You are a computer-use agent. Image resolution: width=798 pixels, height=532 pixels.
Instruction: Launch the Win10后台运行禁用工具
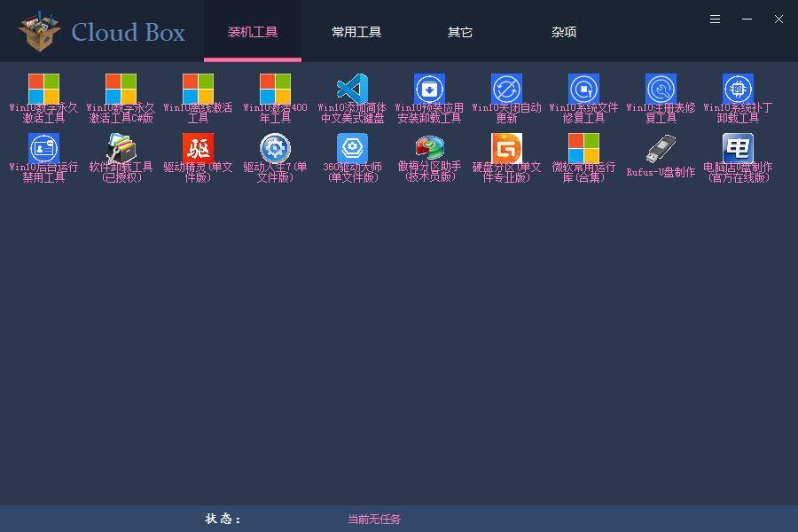43,151
